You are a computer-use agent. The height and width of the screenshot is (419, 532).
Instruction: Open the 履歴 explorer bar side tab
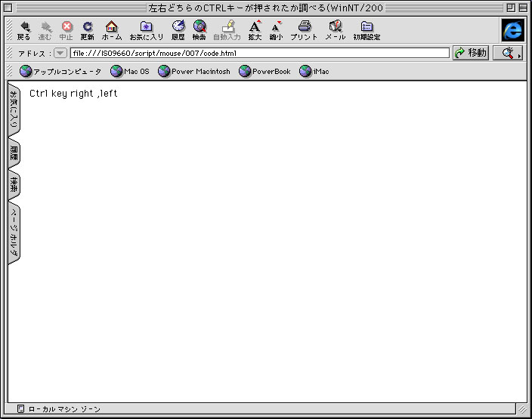14,153
